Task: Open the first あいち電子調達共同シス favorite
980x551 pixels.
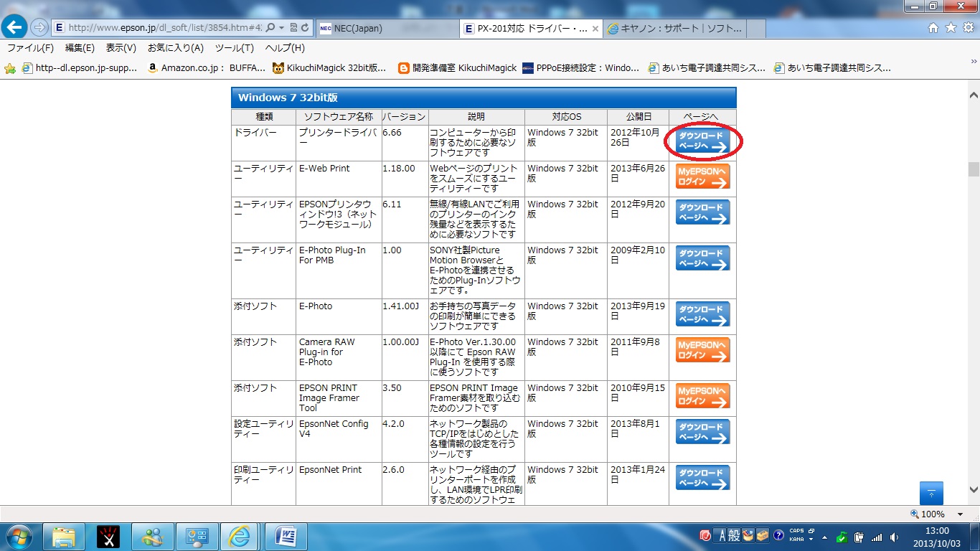Action: 705,68
